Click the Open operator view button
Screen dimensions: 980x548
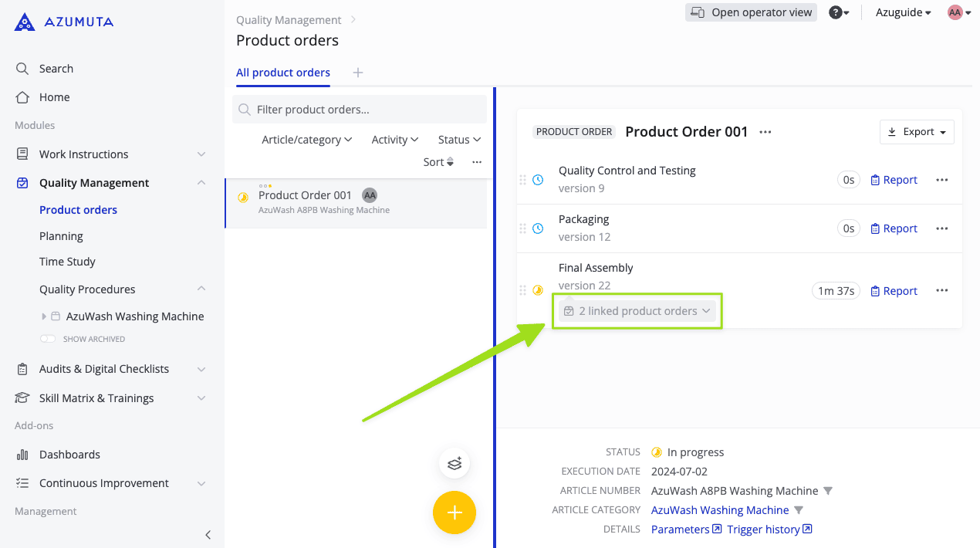(x=750, y=12)
